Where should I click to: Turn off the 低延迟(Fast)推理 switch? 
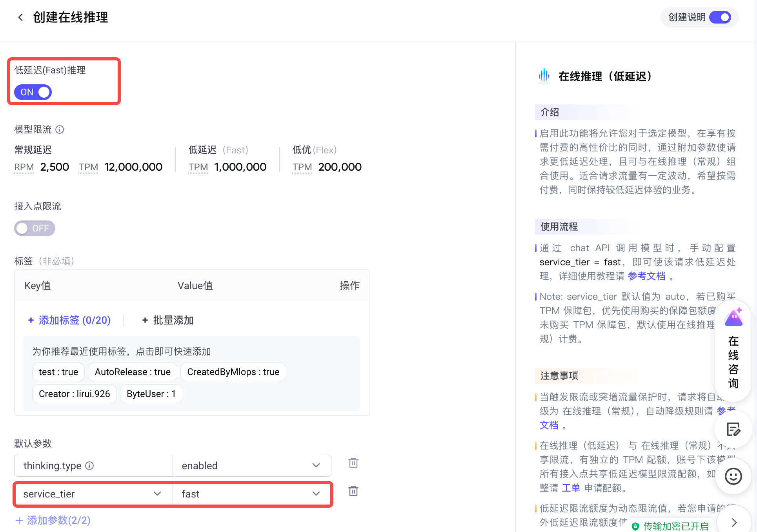[x=33, y=92]
